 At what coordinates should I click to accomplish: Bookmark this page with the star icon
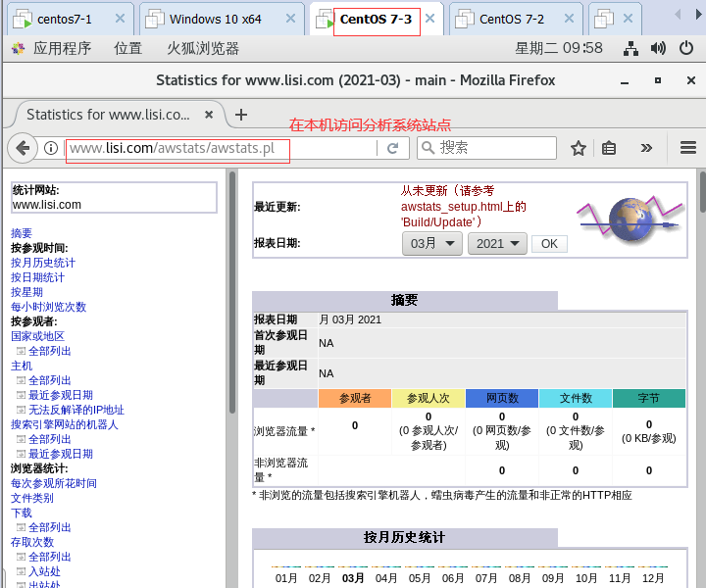(579, 148)
